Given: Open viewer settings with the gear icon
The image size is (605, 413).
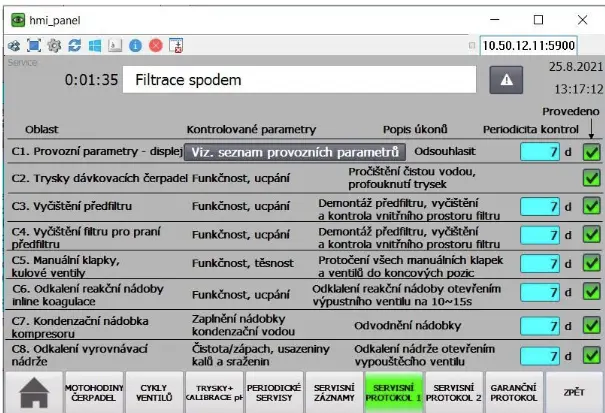Looking at the screenshot, I should [54, 46].
